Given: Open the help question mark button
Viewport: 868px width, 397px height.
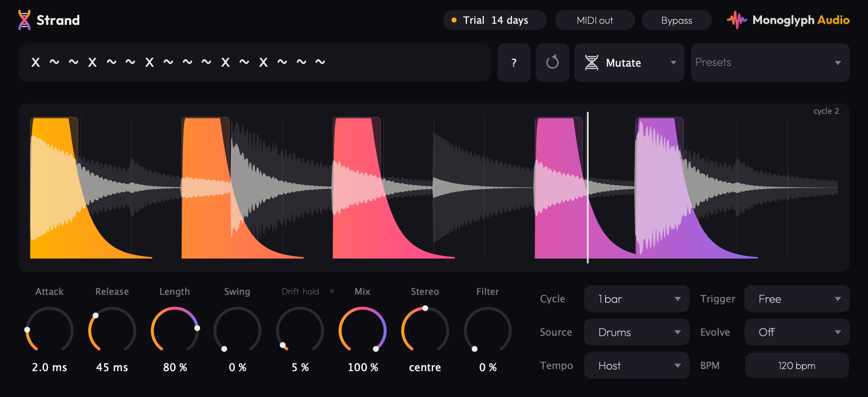Looking at the screenshot, I should 514,63.
